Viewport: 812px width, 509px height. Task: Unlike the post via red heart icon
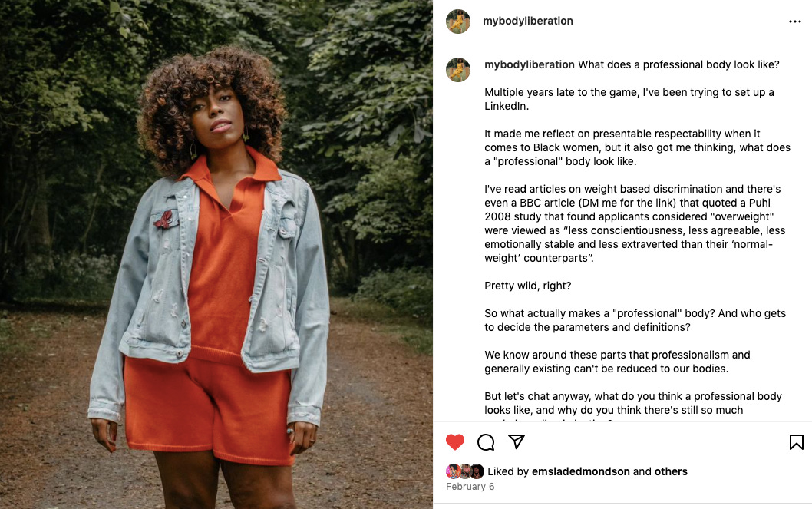[454, 441]
